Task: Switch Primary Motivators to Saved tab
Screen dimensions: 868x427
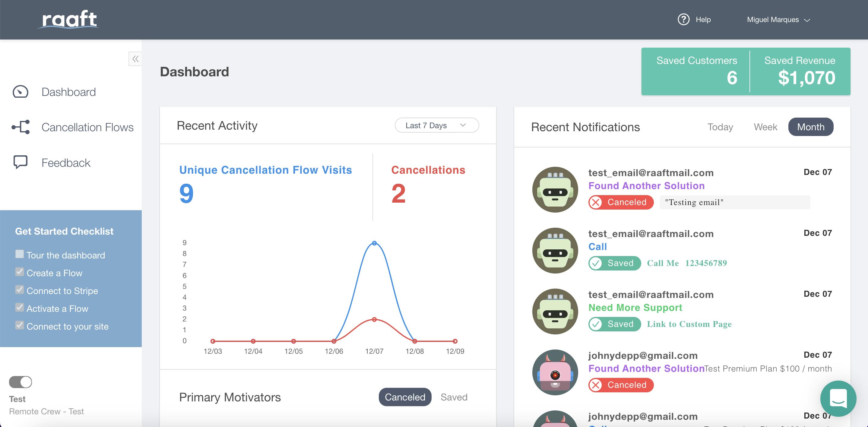Action: (x=454, y=397)
